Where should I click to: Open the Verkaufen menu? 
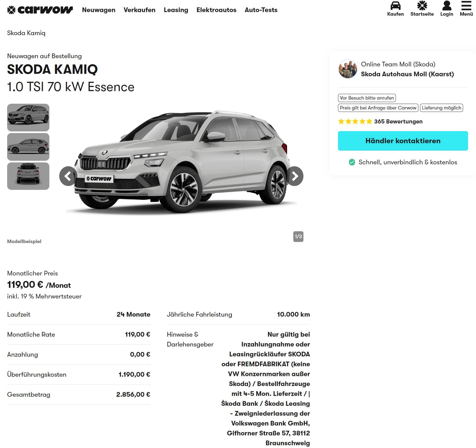point(139,10)
